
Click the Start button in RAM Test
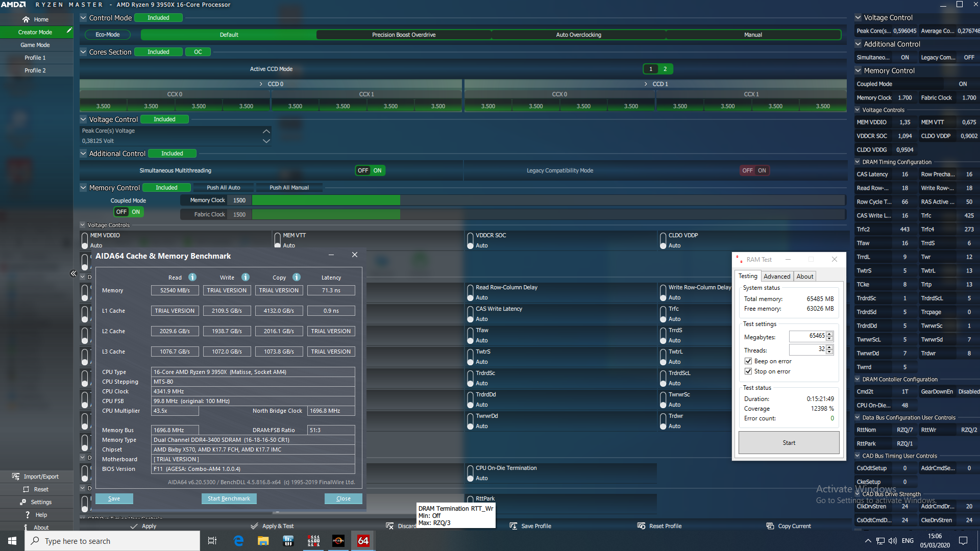click(x=789, y=443)
